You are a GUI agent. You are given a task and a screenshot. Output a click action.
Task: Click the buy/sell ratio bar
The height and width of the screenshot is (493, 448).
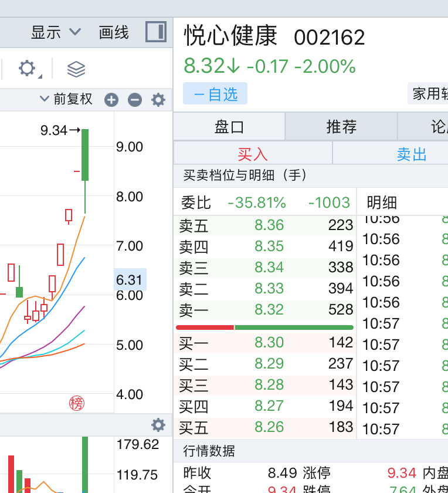pos(265,327)
